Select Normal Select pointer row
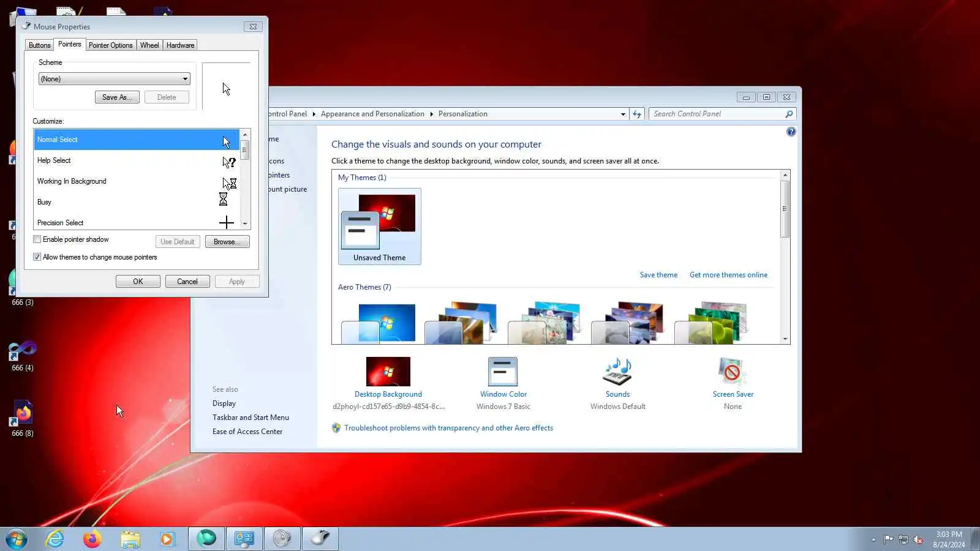This screenshot has height=551, width=980. (137, 140)
